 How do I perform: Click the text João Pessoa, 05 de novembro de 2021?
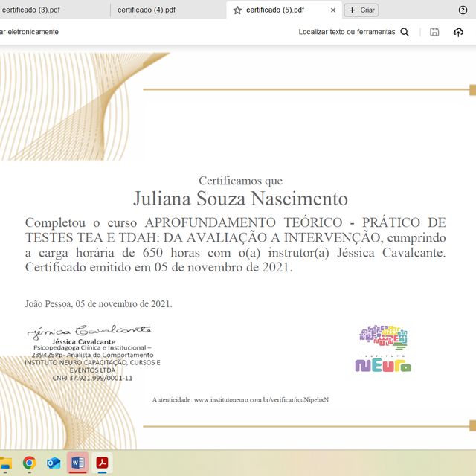tap(98, 304)
